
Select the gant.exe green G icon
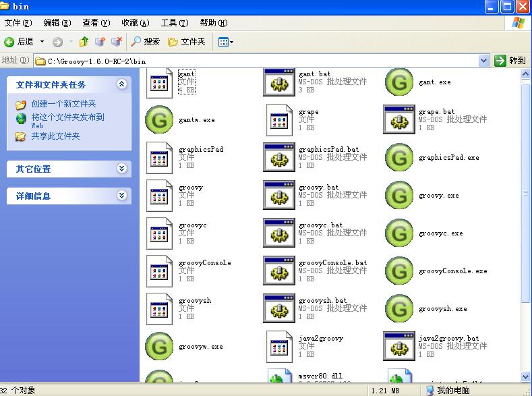(x=399, y=82)
